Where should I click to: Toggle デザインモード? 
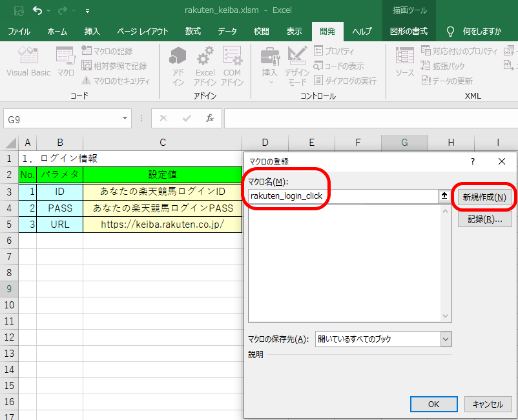pyautogui.click(x=296, y=66)
